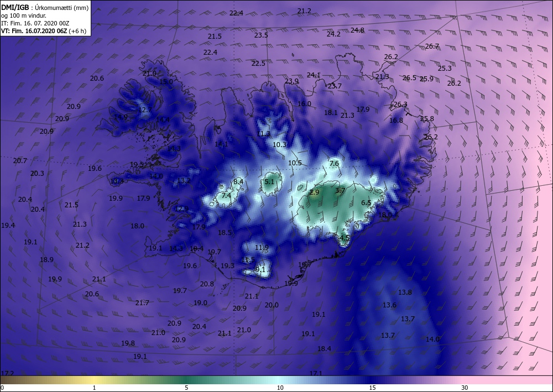Click the 18.5 value on the map
This screenshot has height=392, width=553.
coord(225,233)
